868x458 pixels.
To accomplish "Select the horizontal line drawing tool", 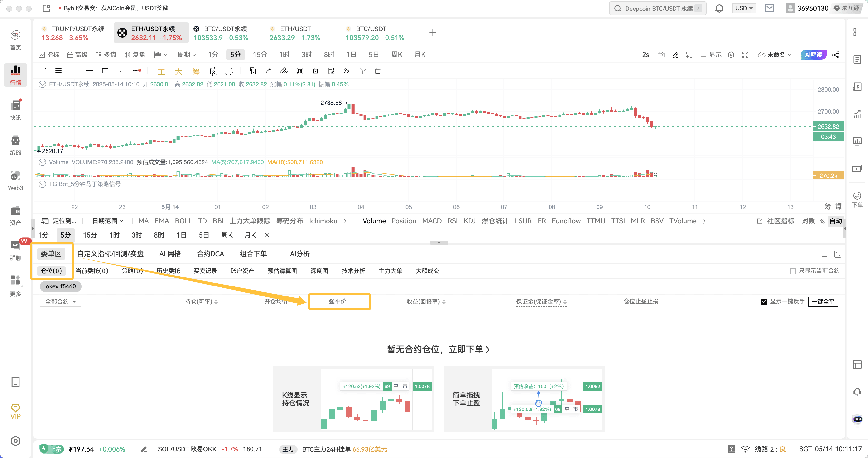I will pyautogui.click(x=89, y=71).
